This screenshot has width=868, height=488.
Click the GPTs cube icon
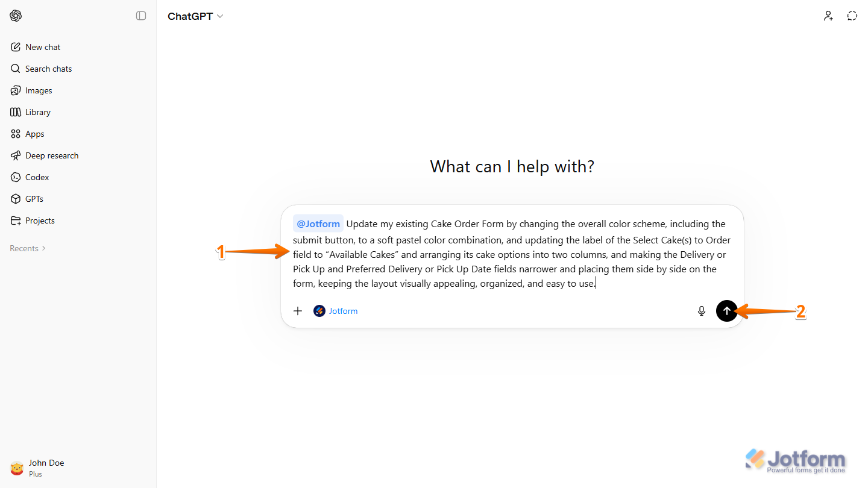click(x=16, y=199)
